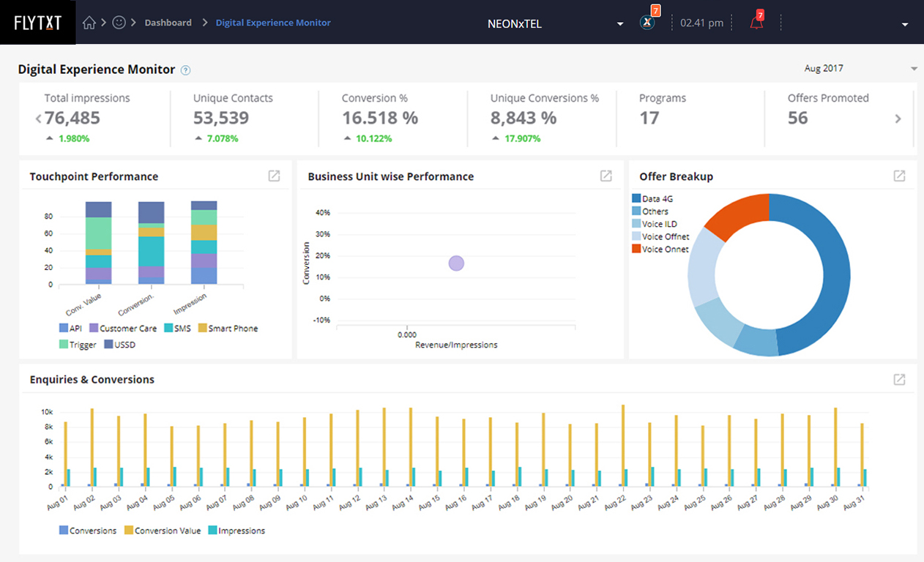
Task: Select Digital Experience Monitor breadcrumb
Action: (273, 23)
